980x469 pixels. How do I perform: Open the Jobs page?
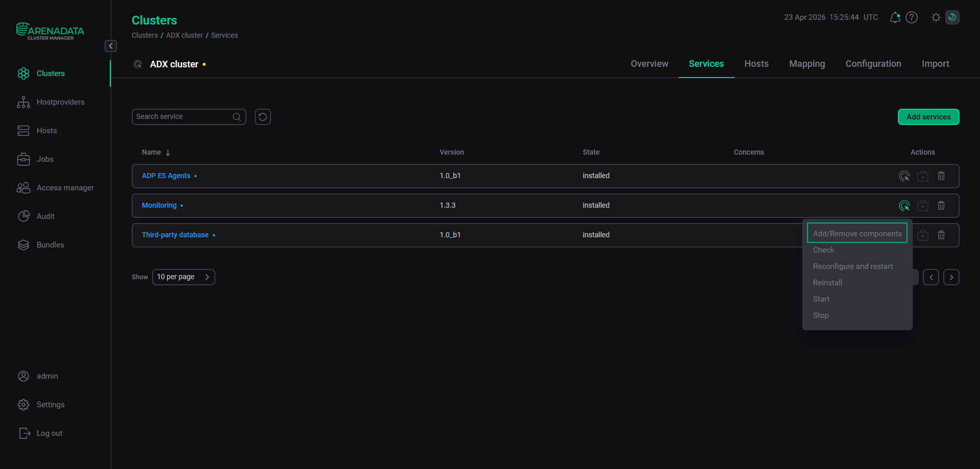[35, 159]
